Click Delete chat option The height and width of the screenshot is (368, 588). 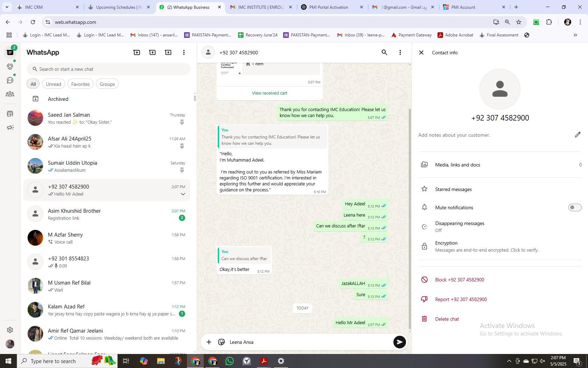[x=447, y=319]
